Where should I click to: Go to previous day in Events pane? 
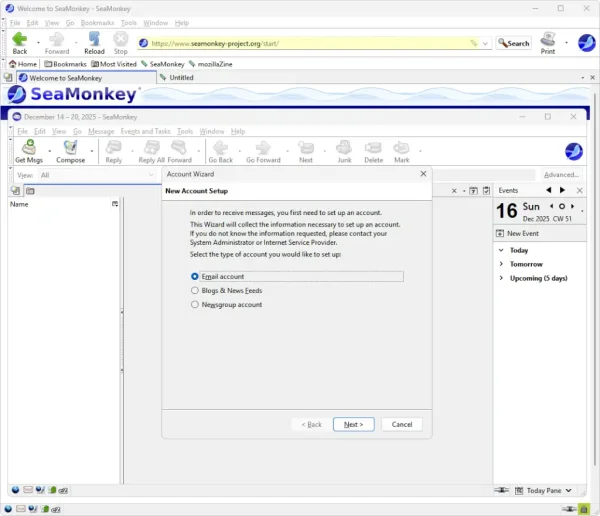pyautogui.click(x=551, y=206)
